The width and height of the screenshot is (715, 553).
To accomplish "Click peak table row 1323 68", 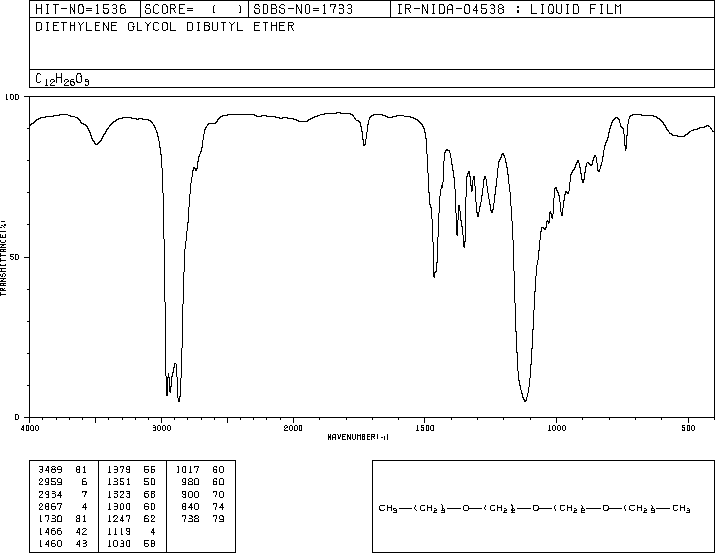I will (131, 495).
